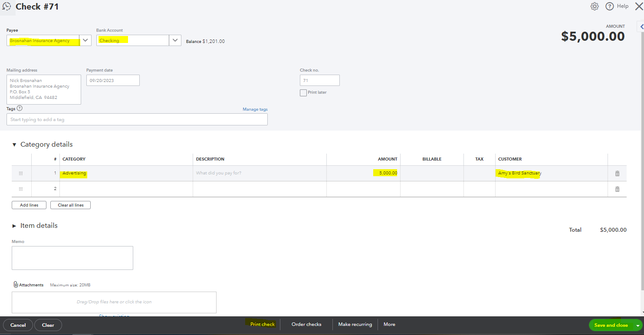Delete line 2 with trash icon

[x=617, y=189]
